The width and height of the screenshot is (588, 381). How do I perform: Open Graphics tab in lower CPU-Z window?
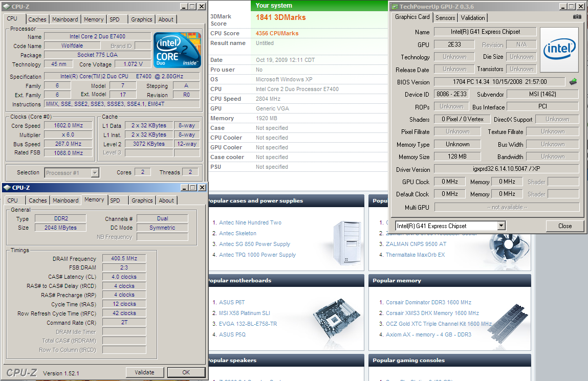pos(142,200)
